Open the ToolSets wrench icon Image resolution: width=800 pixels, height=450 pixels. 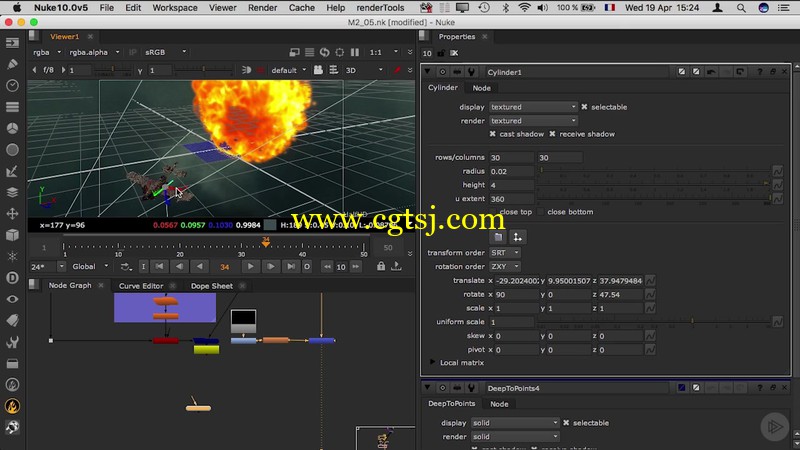[x=12, y=342]
